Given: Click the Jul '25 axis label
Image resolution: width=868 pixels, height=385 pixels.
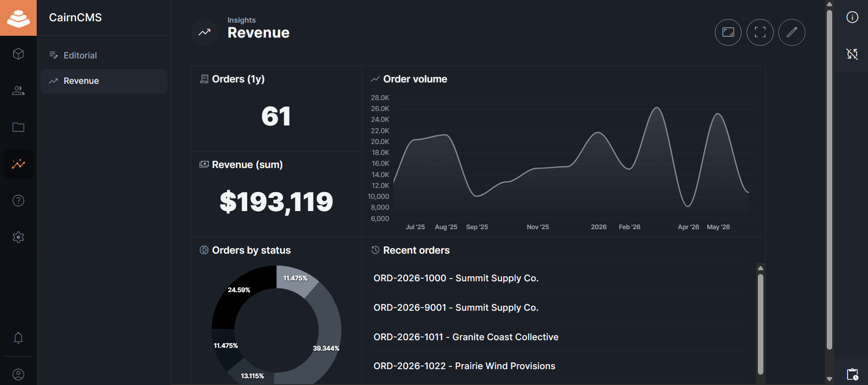Looking at the screenshot, I should [x=415, y=227].
